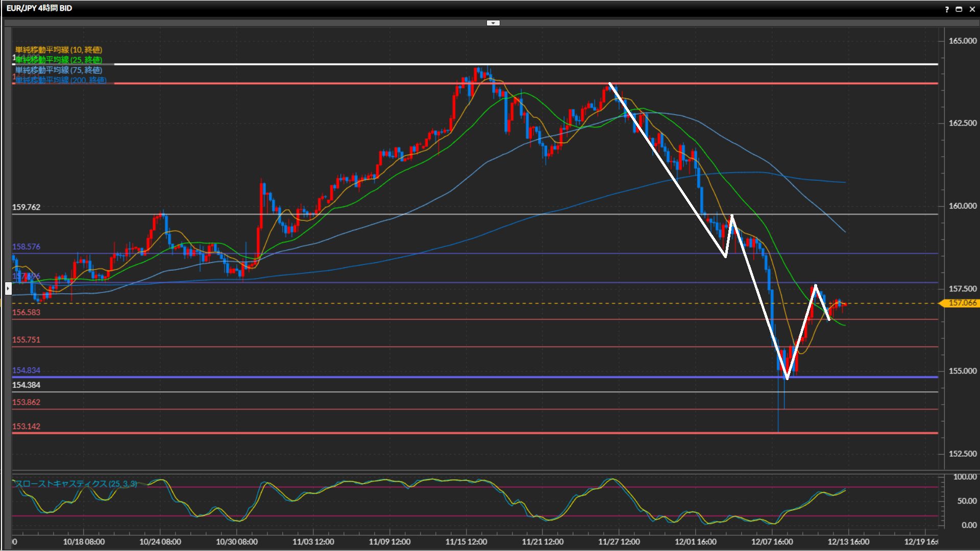Expand the toolbar dropdown arrow at top center
Viewport: 980px width, 551px height.
[x=493, y=23]
